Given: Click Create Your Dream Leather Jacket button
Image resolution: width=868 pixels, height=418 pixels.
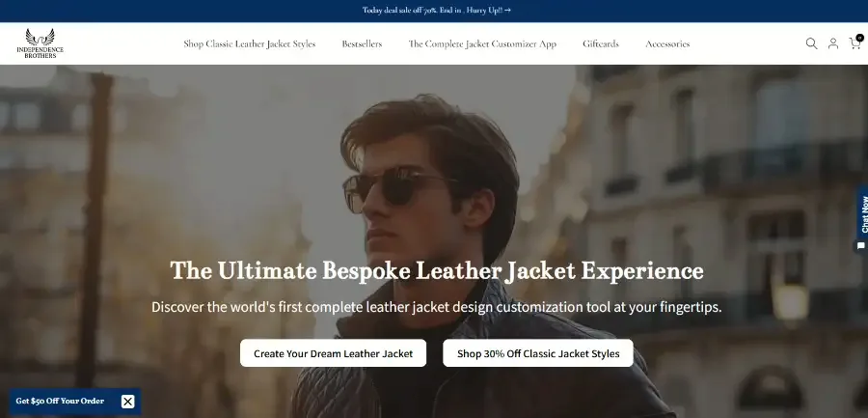Looking at the screenshot, I should [x=334, y=353].
